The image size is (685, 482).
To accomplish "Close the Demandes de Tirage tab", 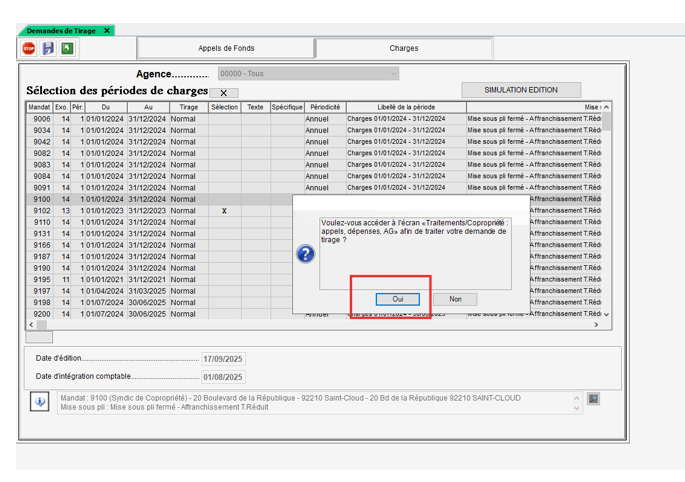I will click(107, 31).
